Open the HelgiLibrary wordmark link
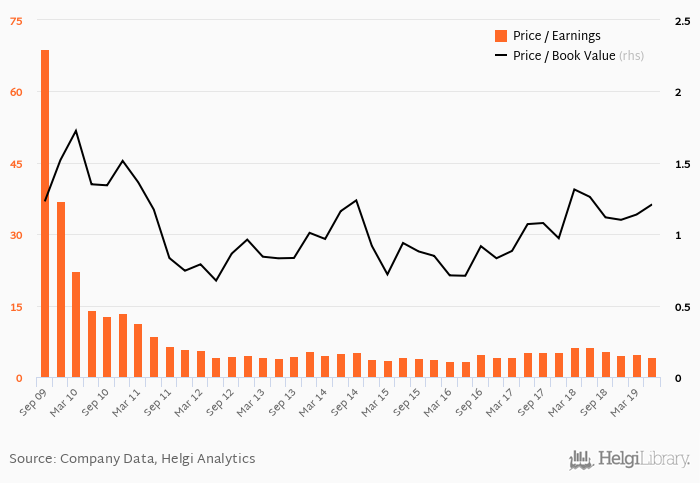 [x=644, y=459]
